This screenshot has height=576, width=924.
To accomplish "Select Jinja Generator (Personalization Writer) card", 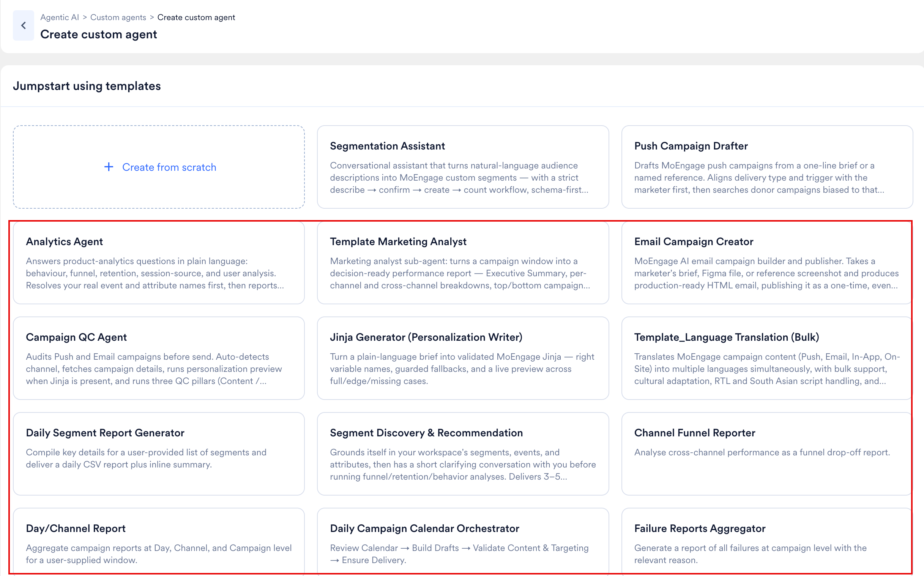I will tap(463, 358).
